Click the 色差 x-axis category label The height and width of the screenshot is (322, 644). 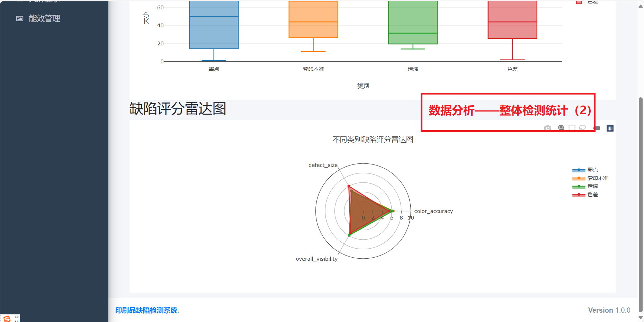[512, 69]
